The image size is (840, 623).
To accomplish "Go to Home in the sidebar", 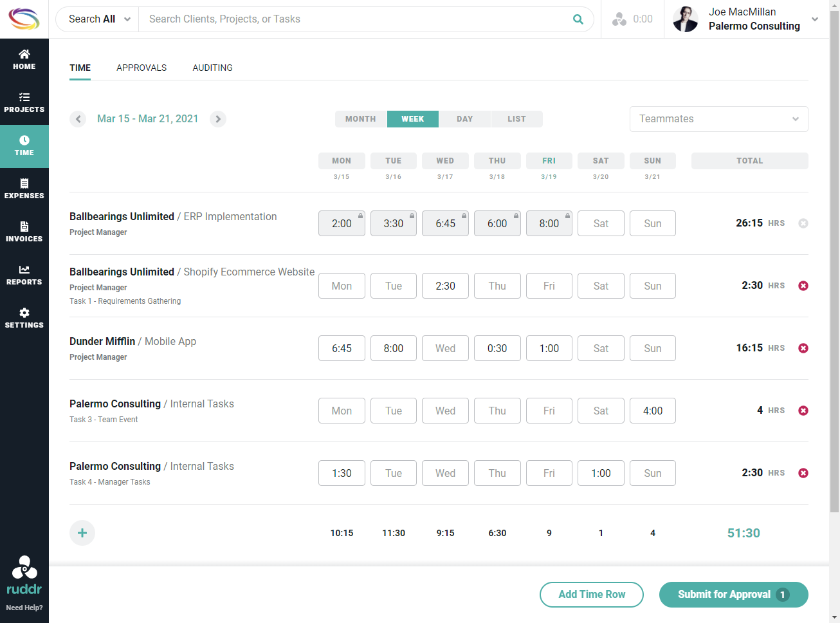I will 24,60.
